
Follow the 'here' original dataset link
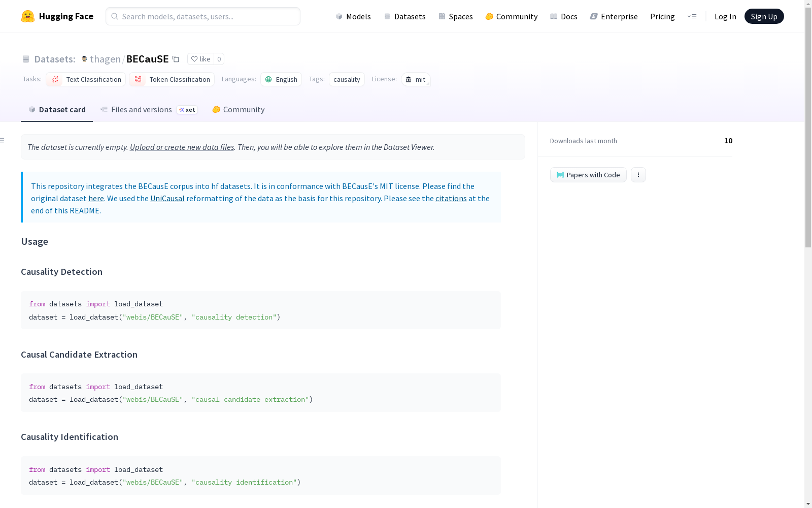(x=96, y=198)
